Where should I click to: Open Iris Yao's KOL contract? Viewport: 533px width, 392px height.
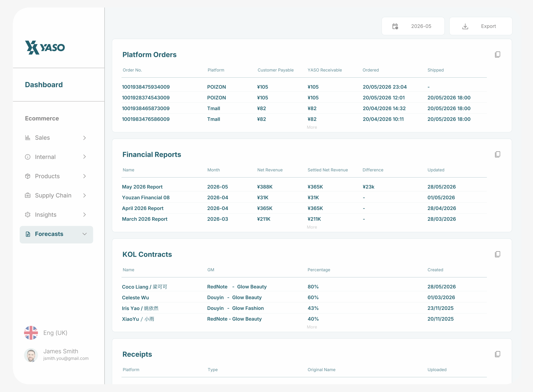[x=140, y=308]
